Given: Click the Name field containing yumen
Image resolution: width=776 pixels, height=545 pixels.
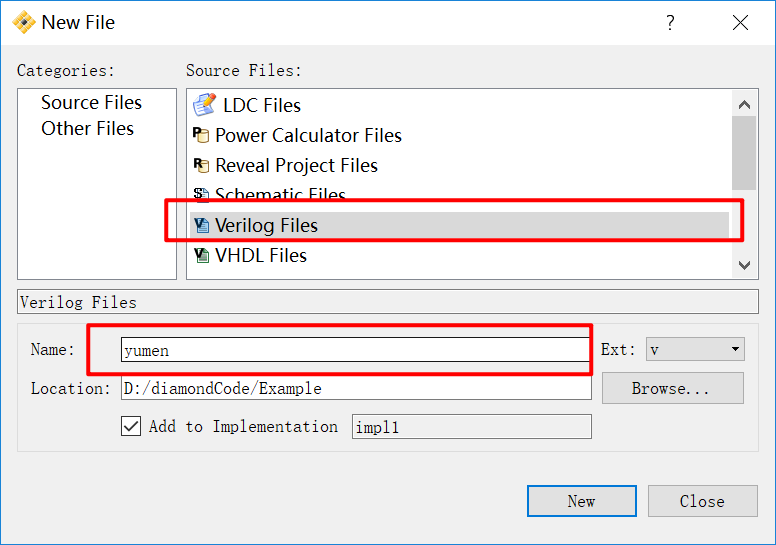Looking at the screenshot, I should (355, 349).
